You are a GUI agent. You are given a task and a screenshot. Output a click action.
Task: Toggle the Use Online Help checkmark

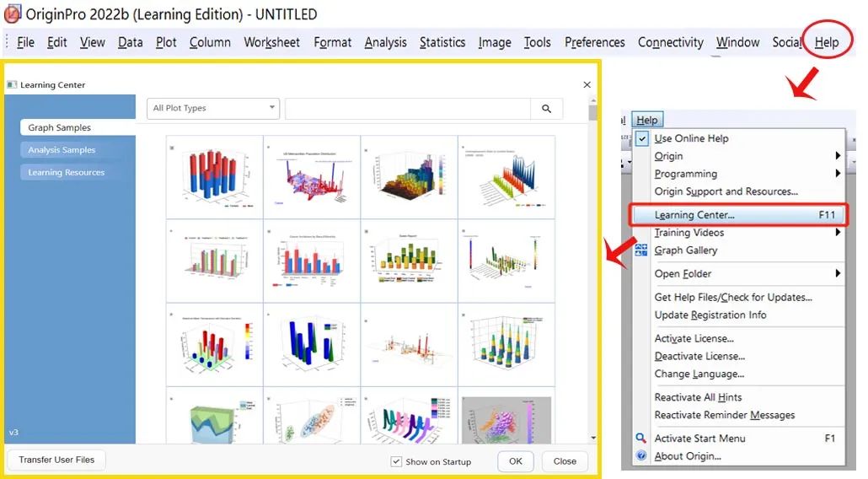tap(641, 138)
